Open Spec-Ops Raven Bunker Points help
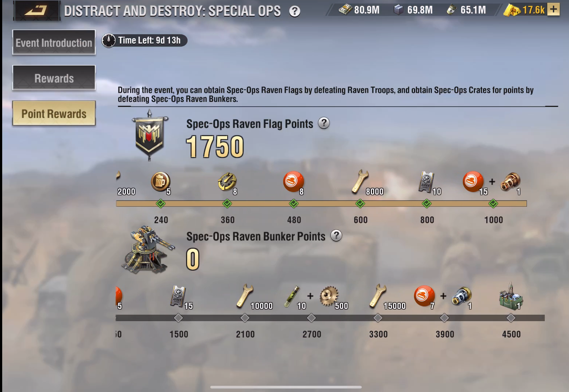569x392 pixels. [x=336, y=235]
